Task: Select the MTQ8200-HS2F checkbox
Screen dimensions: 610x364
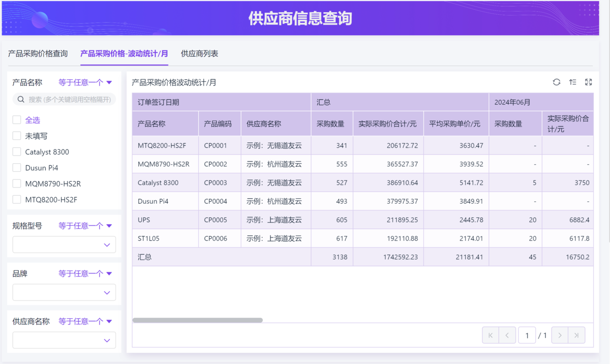Action: click(x=17, y=200)
